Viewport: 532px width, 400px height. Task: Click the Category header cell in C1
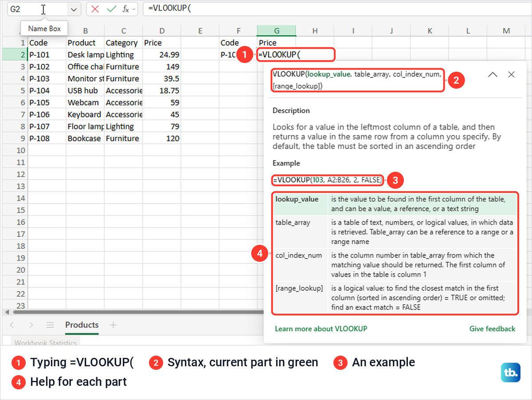click(x=123, y=43)
